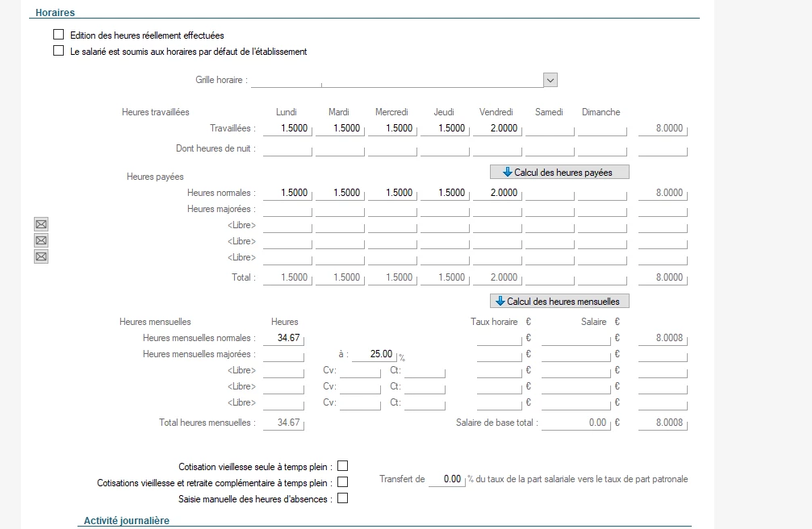Tick Cotisation vieillesse seule à temps plein
The height and width of the screenshot is (529, 812).
click(342, 466)
